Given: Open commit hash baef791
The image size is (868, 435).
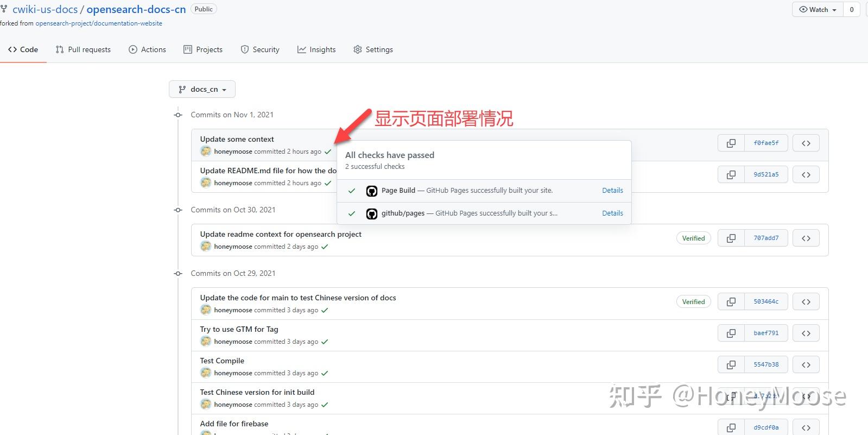Looking at the screenshot, I should [766, 333].
